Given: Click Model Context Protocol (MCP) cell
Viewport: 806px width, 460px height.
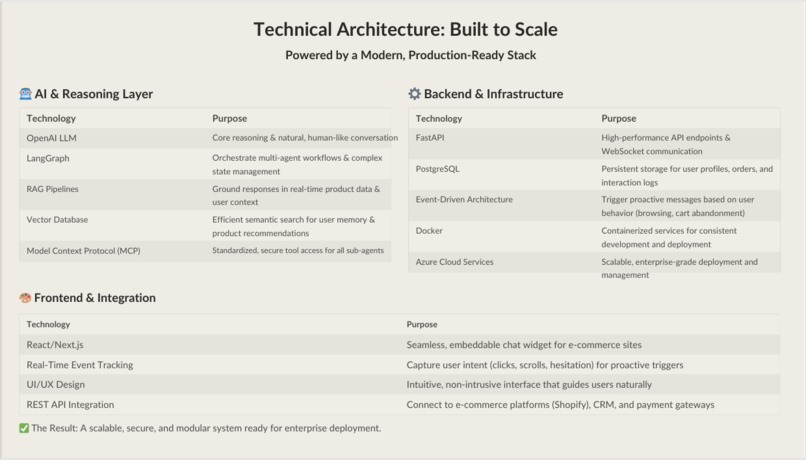Looking at the screenshot, I should click(x=83, y=251).
